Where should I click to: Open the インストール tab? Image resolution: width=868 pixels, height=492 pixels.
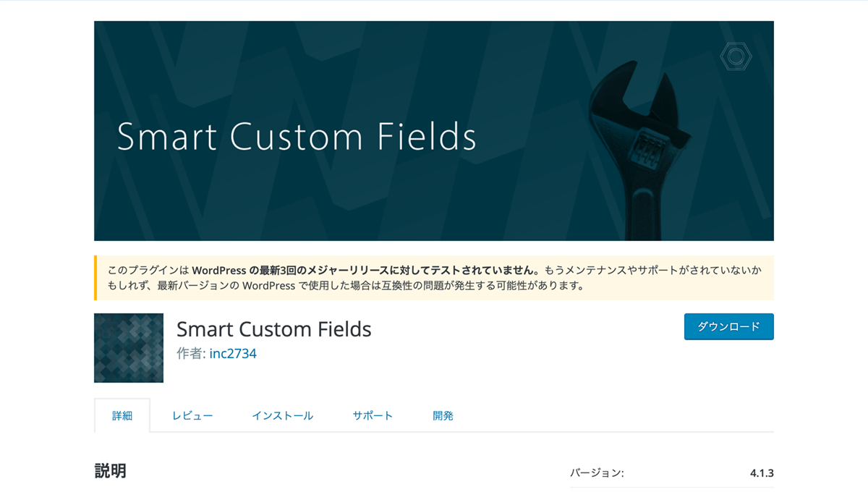click(x=282, y=416)
